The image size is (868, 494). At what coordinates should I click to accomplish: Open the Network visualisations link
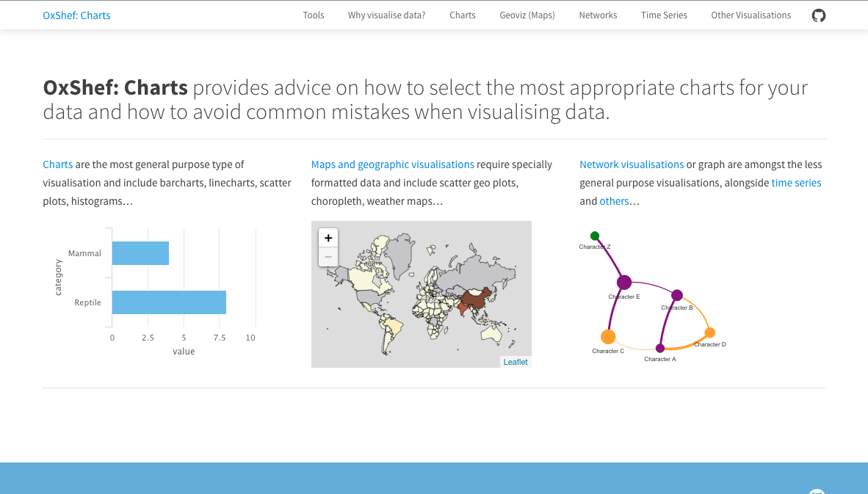click(632, 164)
